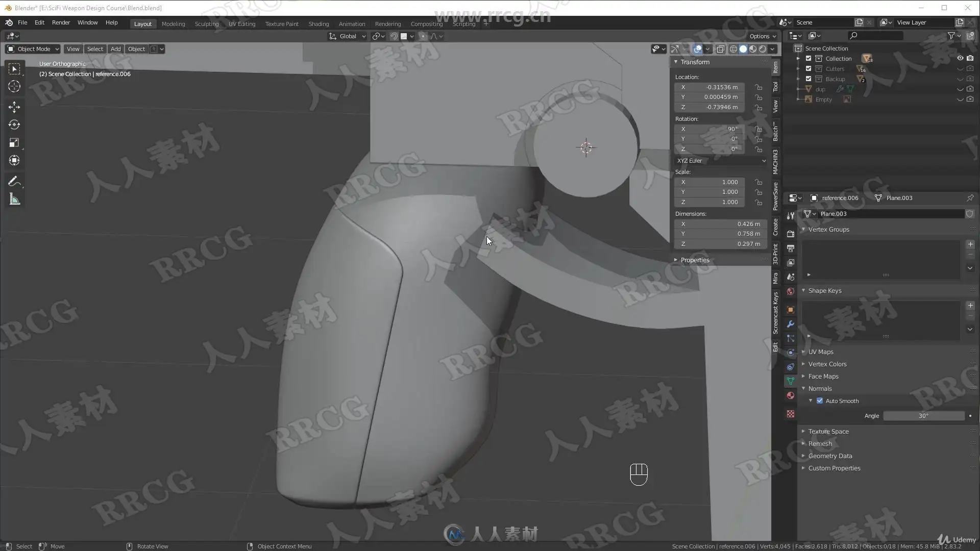
Task: Select the Move tool in the toolbar
Action: 14,107
